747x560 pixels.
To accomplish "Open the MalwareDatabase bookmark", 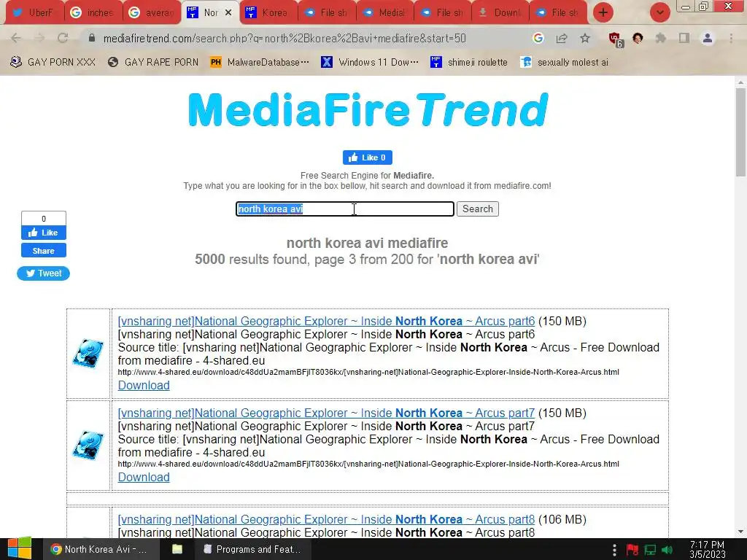I will tap(260, 63).
